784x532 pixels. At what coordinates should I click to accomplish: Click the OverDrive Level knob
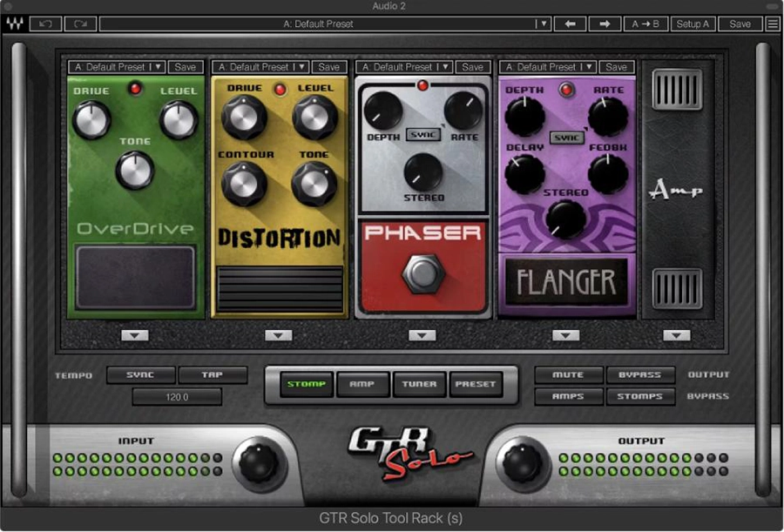pos(179,120)
